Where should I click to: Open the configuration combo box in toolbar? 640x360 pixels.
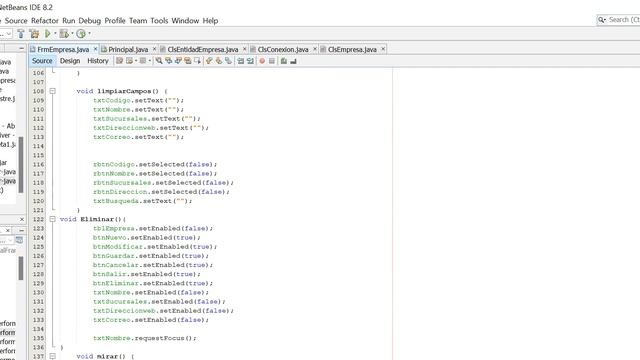pyautogui.click(x=6, y=34)
